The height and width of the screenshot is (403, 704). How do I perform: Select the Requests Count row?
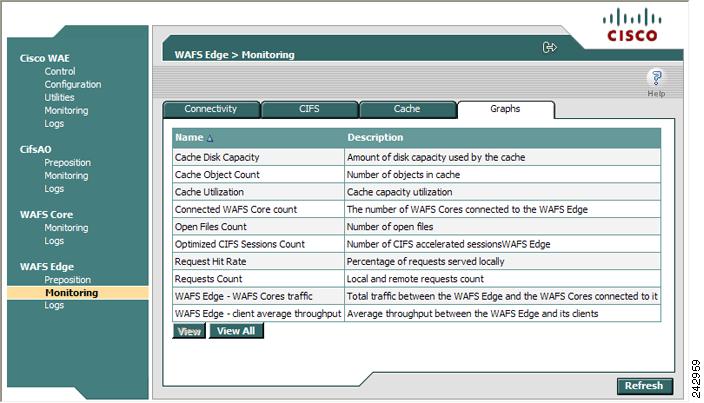[417, 279]
